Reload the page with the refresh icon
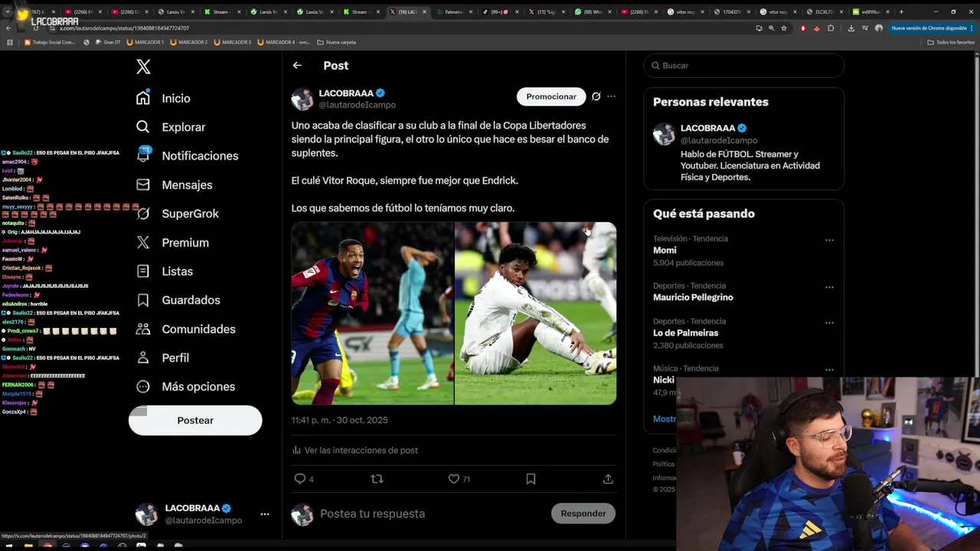The image size is (980, 551). (36, 28)
